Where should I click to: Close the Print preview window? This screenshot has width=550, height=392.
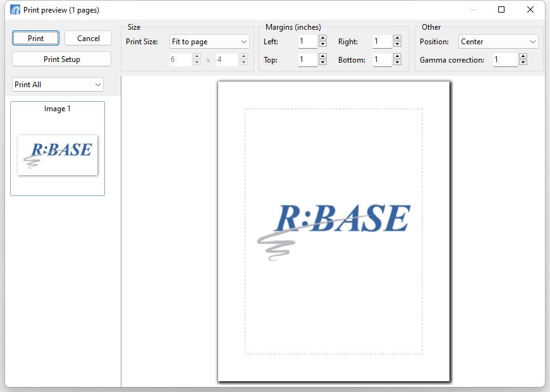click(530, 9)
